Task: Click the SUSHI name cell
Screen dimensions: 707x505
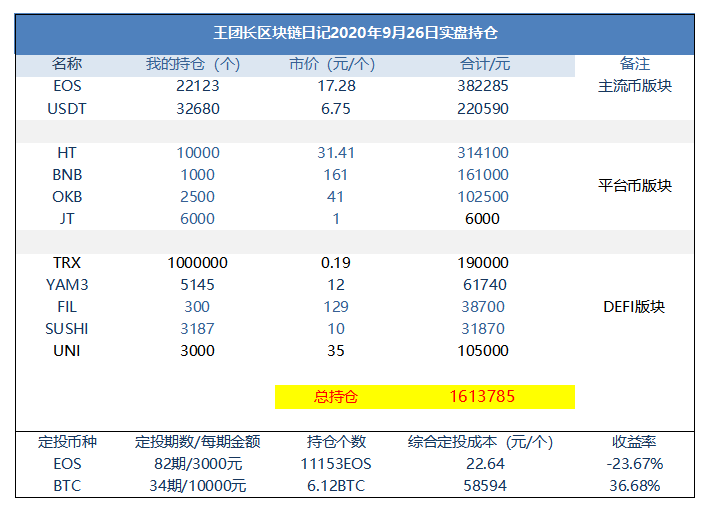Action: click(x=67, y=329)
